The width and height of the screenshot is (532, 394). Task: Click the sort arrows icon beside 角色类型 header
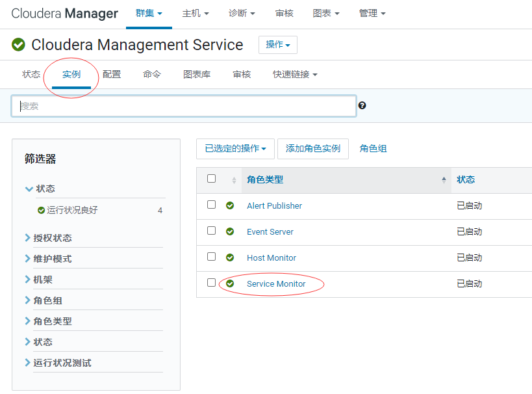pos(444,180)
